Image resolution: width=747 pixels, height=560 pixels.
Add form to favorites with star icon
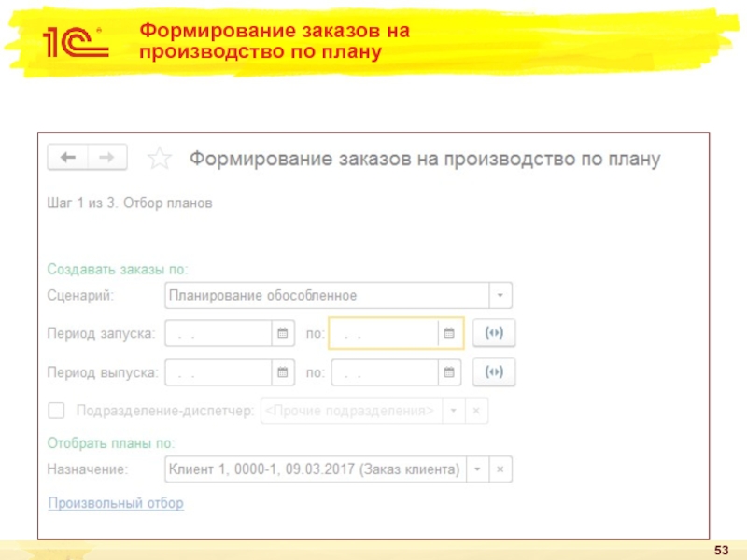point(160,159)
